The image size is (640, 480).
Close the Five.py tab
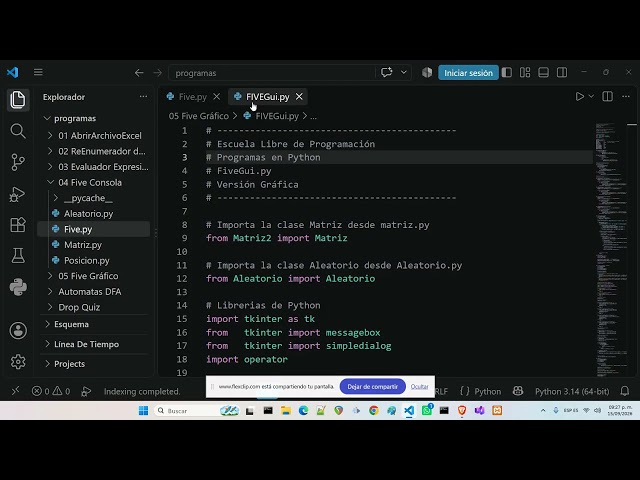tap(216, 97)
